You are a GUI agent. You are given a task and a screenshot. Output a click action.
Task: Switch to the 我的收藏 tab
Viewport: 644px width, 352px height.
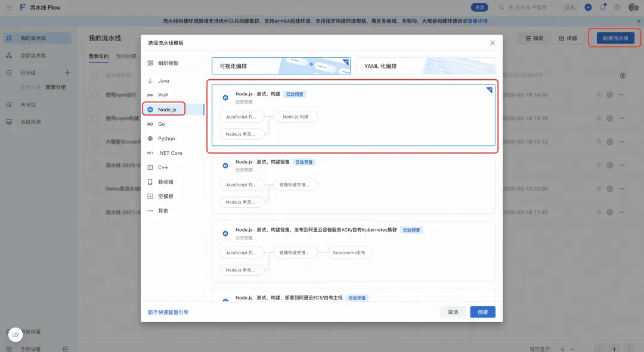pyautogui.click(x=126, y=56)
